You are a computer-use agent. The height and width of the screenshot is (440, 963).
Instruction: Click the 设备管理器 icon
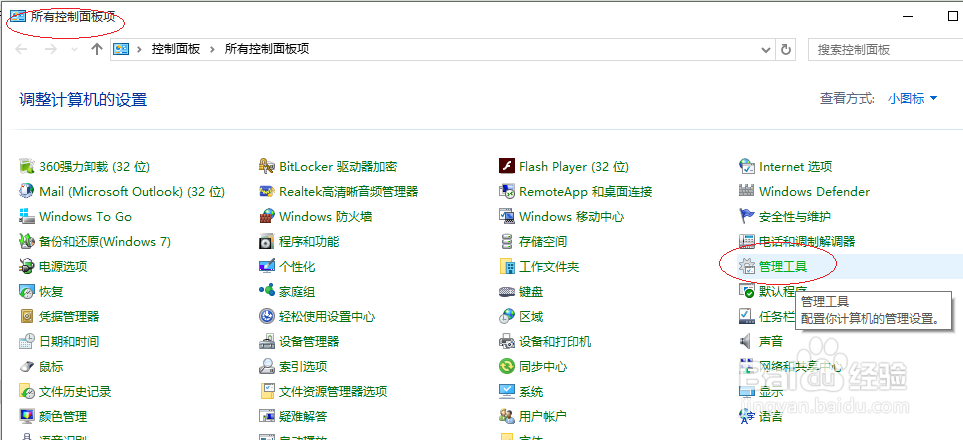click(266, 342)
